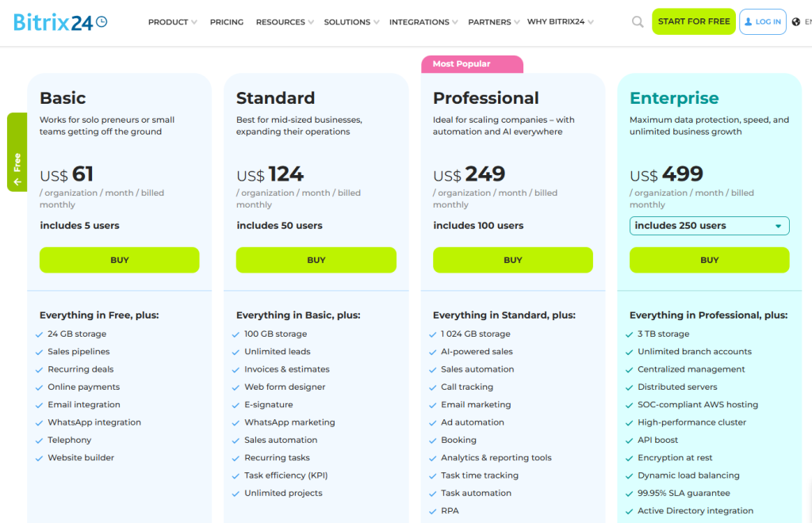This screenshot has width=812, height=523.
Task: Click the globe language icon
Action: click(x=796, y=22)
